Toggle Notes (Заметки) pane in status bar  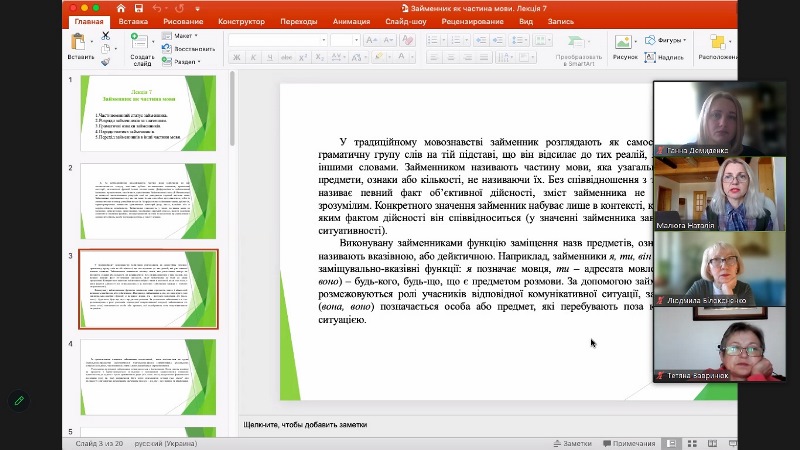[571, 443]
